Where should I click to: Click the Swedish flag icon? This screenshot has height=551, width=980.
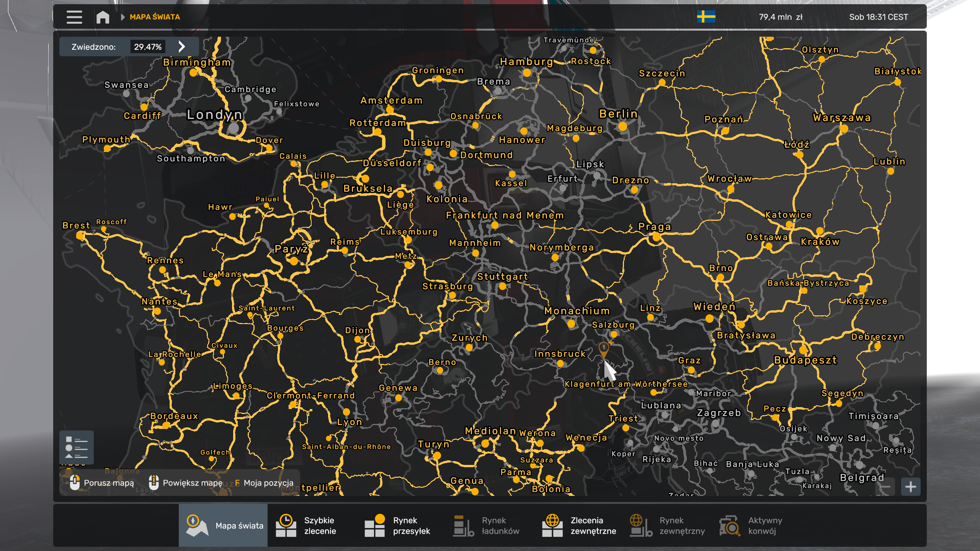(706, 17)
